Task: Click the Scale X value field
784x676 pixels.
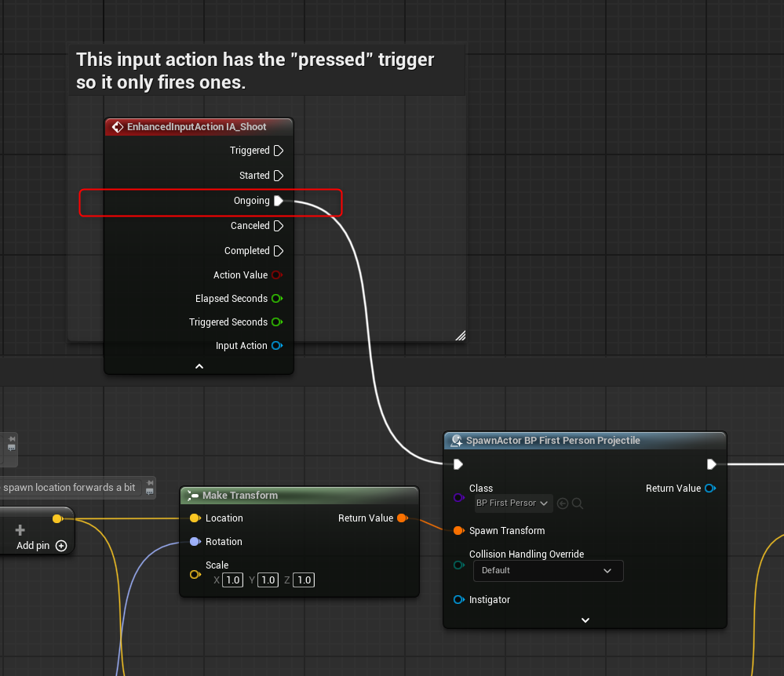Action: click(232, 580)
